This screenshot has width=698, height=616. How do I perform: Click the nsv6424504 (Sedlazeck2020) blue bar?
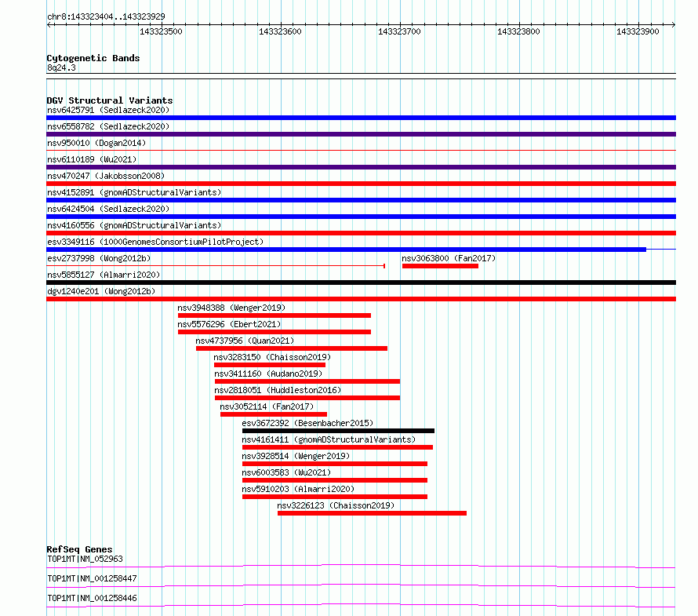pyautogui.click(x=361, y=217)
